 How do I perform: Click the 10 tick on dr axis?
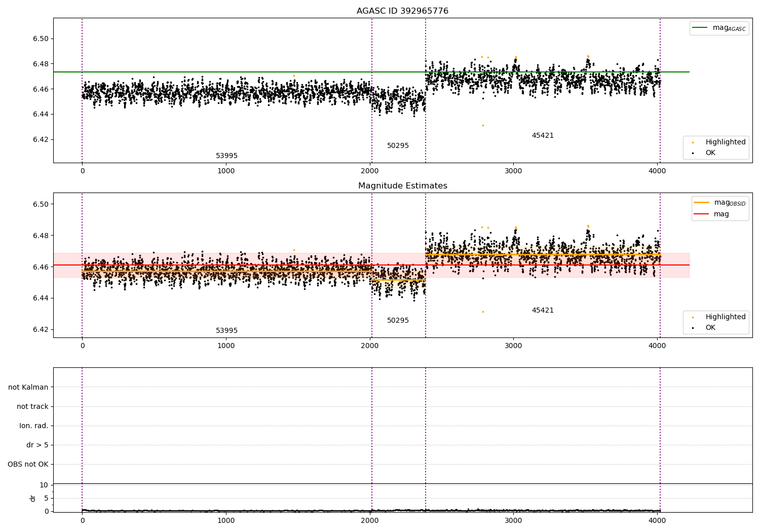pos(44,485)
